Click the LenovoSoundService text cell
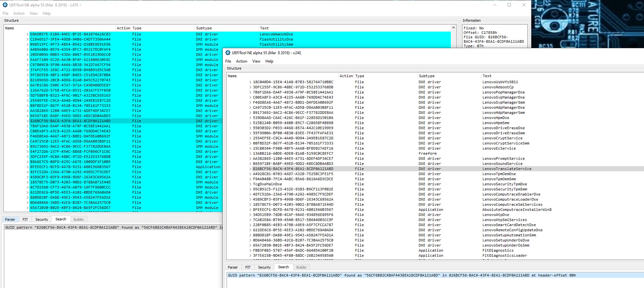This screenshot has height=288, width=644. [502, 164]
